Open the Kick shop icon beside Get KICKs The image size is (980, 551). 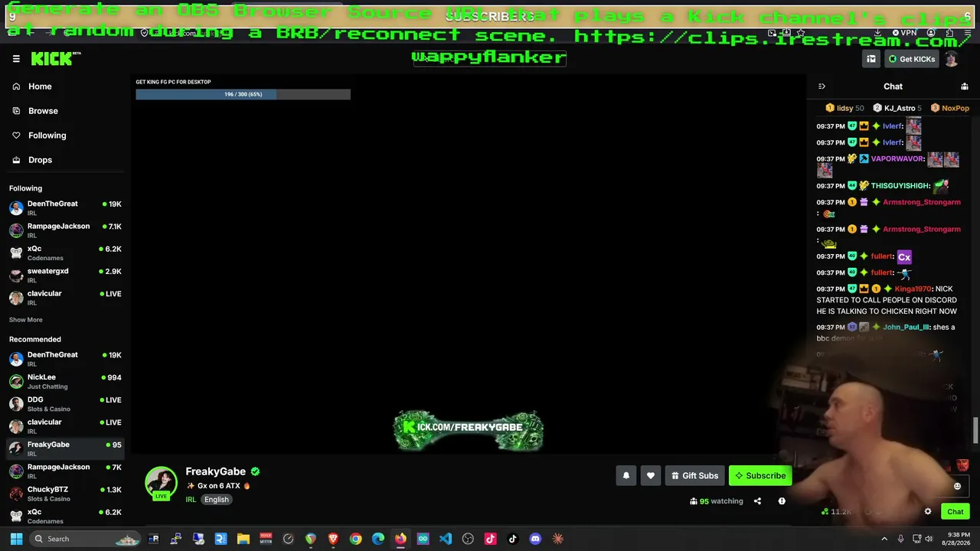pos(871,59)
